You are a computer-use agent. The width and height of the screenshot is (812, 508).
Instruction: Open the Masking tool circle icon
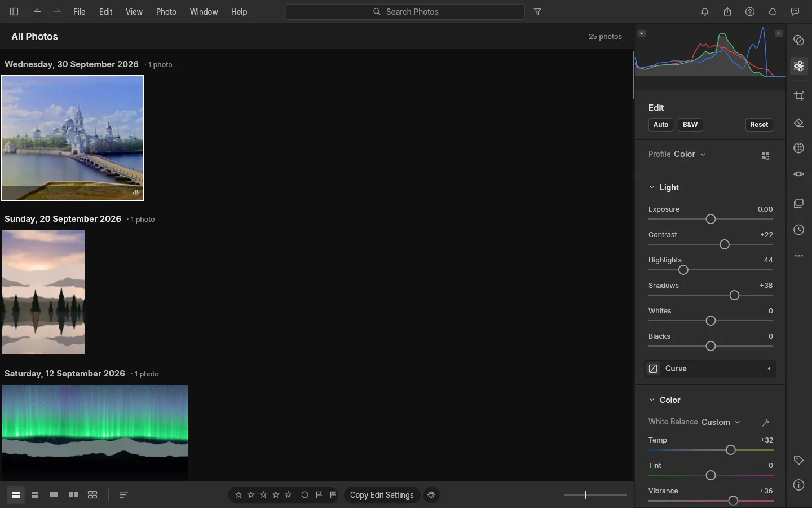(x=798, y=148)
